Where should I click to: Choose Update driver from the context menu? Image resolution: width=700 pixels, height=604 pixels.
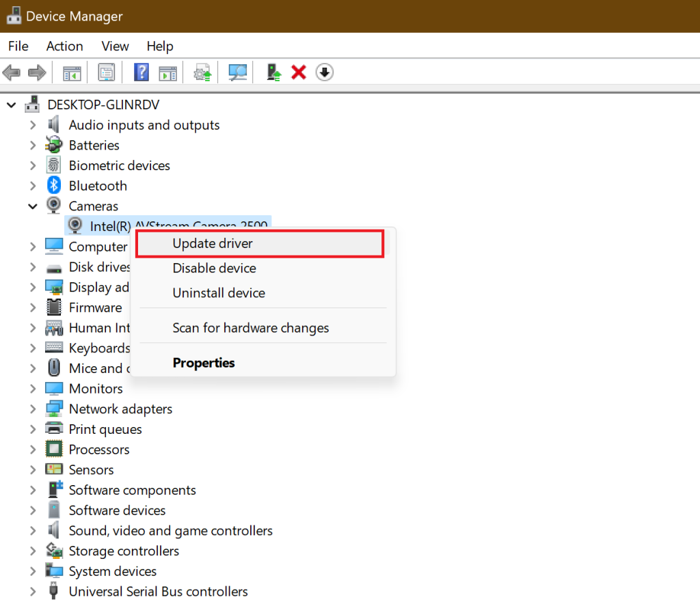pyautogui.click(x=212, y=243)
